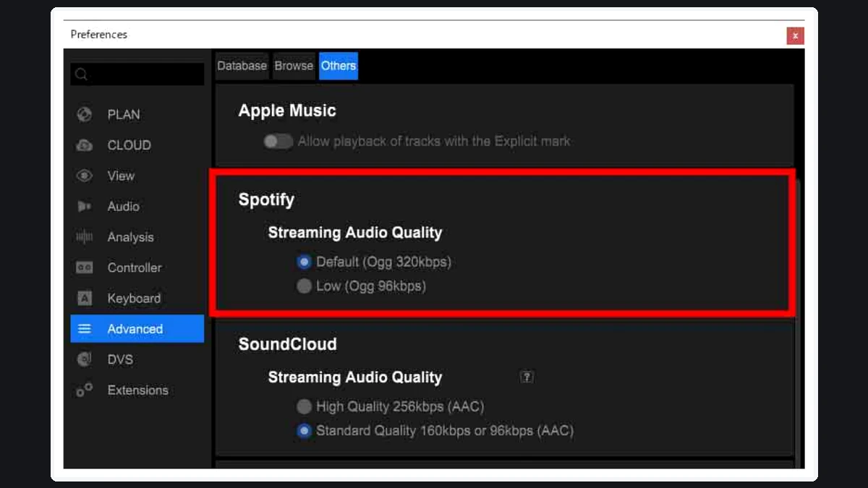This screenshot has width=868, height=488.
Task: Close the Preferences window
Action: tap(796, 35)
